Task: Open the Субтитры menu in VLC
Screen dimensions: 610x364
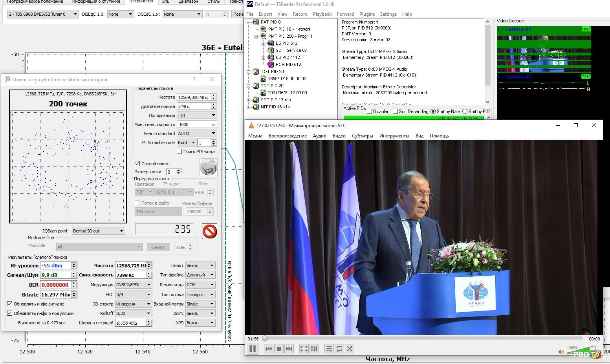Action: point(362,136)
